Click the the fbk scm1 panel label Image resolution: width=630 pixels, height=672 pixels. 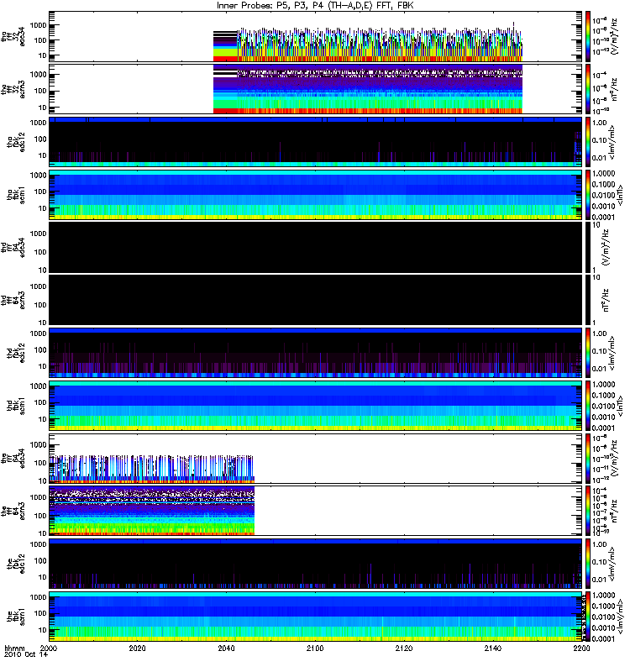[16, 617]
